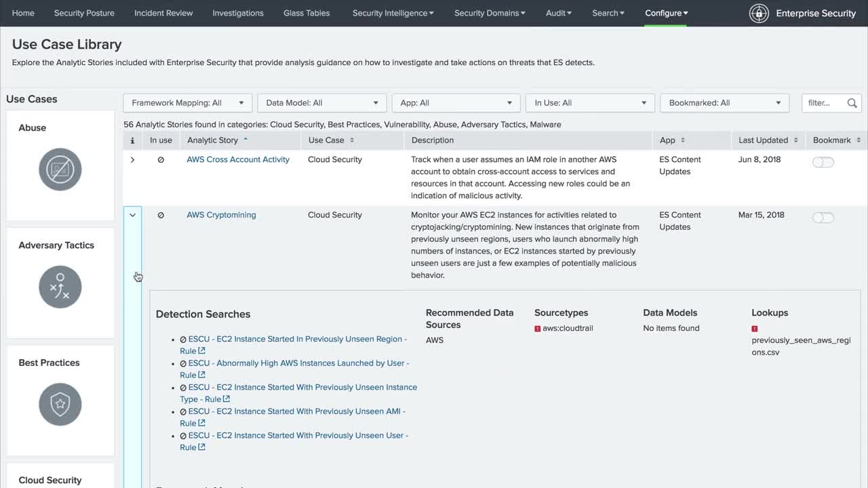Toggle bookmark for AWS Cryptomining
Screen dimensions: 868x488
823,218
